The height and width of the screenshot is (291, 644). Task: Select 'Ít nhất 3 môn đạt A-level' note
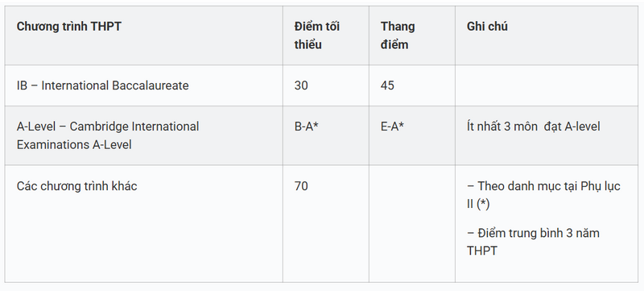[x=534, y=127]
